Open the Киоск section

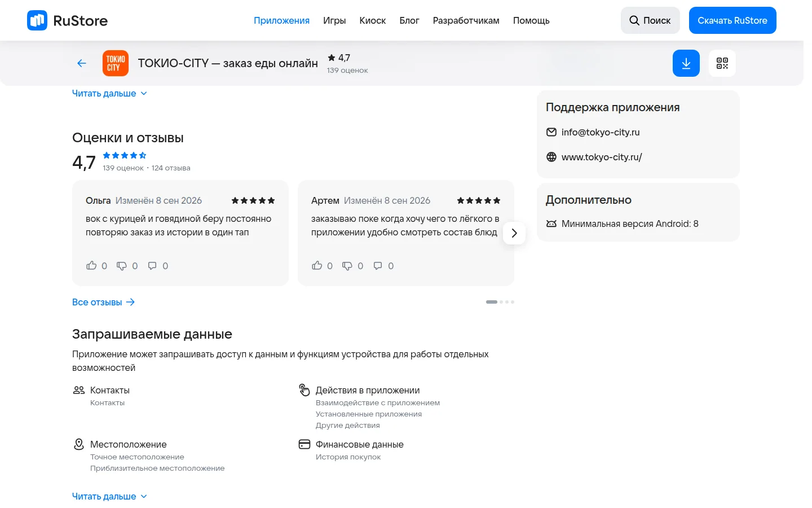click(x=373, y=20)
